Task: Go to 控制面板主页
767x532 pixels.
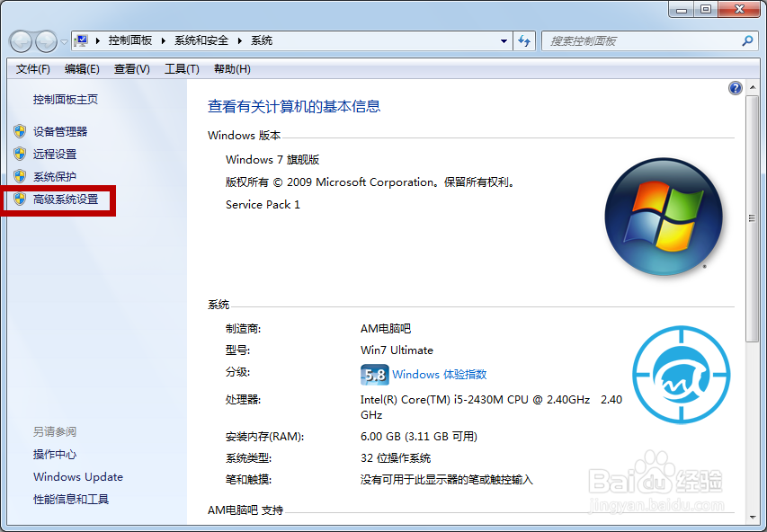Action: 66,100
